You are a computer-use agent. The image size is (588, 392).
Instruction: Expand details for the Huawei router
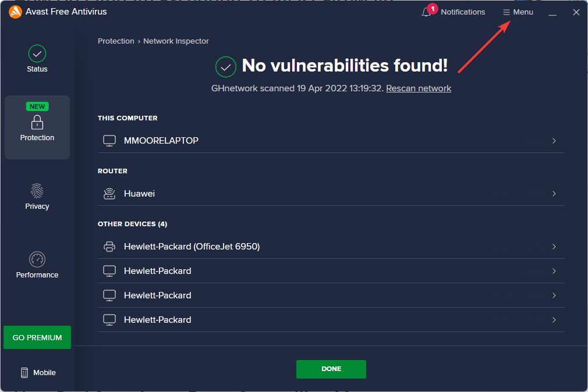click(x=554, y=194)
